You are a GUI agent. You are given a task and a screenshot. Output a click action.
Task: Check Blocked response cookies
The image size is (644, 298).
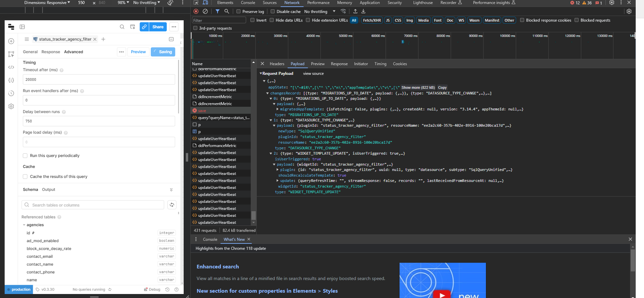point(522,20)
